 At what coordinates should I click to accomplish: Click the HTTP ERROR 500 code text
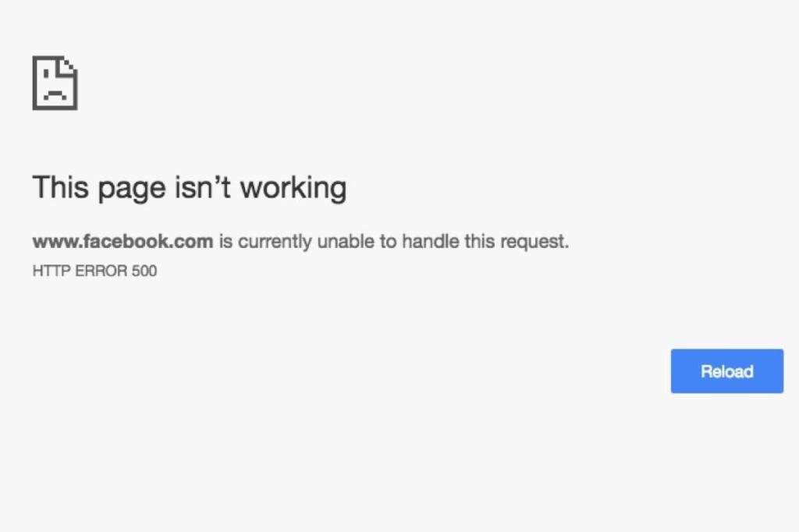pyautogui.click(x=94, y=271)
